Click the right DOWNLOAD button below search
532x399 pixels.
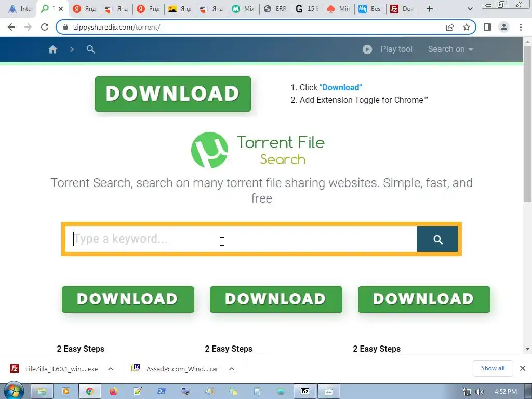[x=424, y=299]
